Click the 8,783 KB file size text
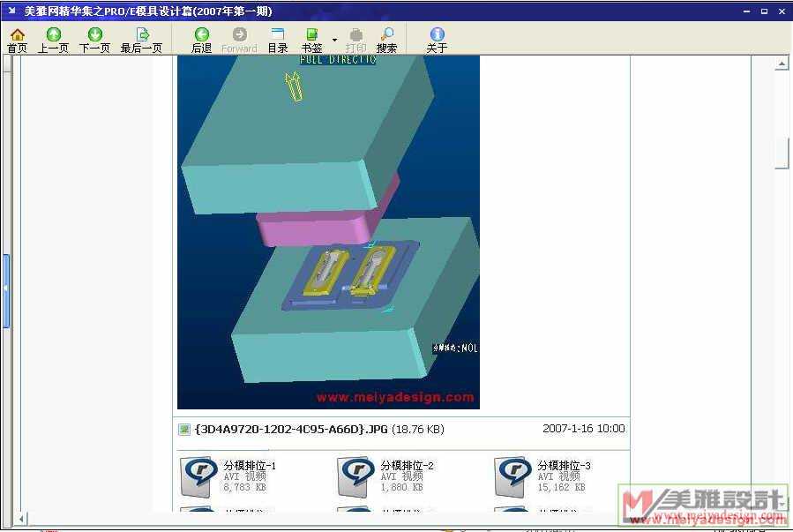The image size is (793, 532). pos(244,488)
